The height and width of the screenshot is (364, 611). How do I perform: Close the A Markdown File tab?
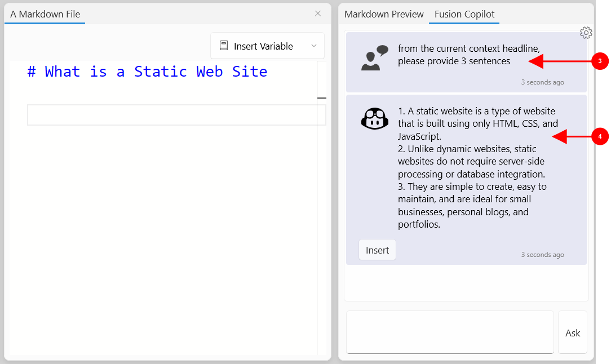point(318,14)
